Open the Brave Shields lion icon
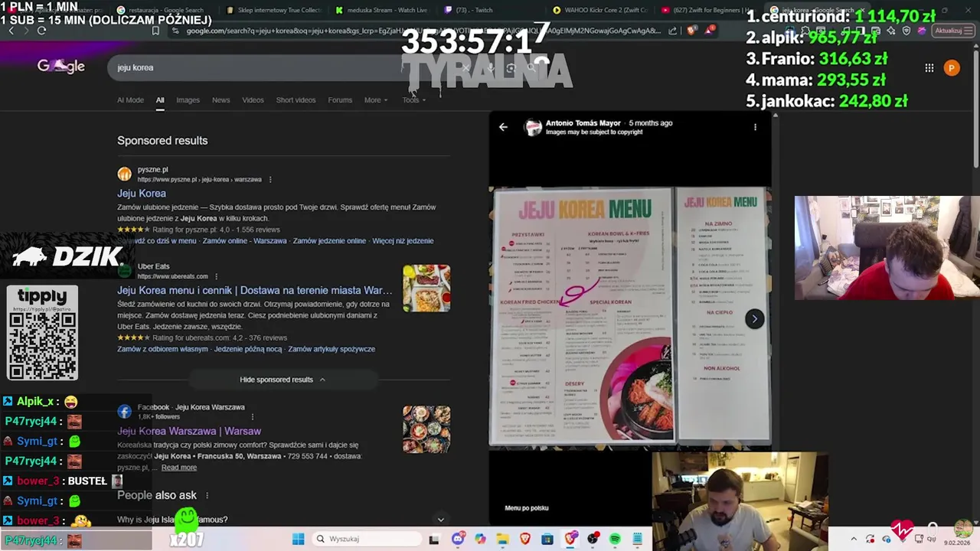 (692, 31)
